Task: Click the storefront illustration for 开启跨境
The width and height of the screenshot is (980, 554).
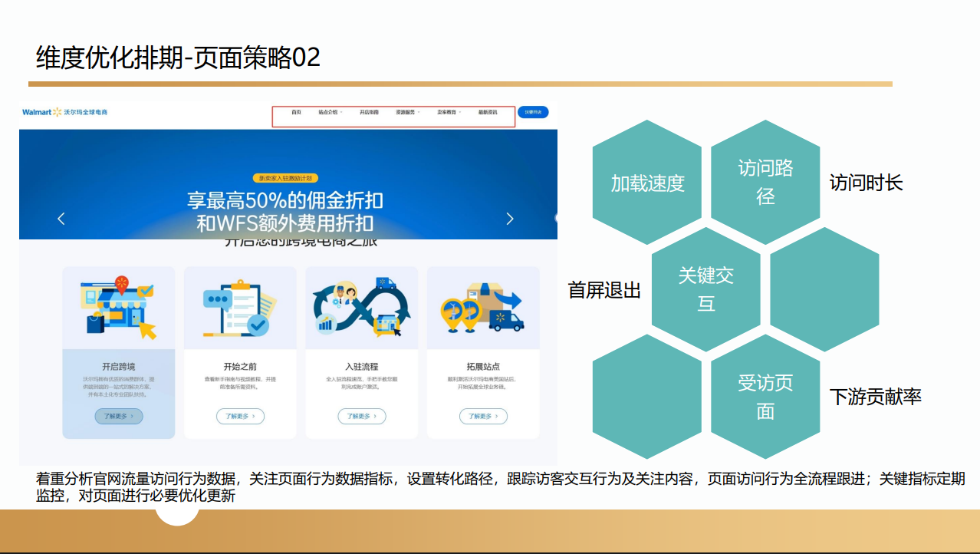Action: (119, 307)
